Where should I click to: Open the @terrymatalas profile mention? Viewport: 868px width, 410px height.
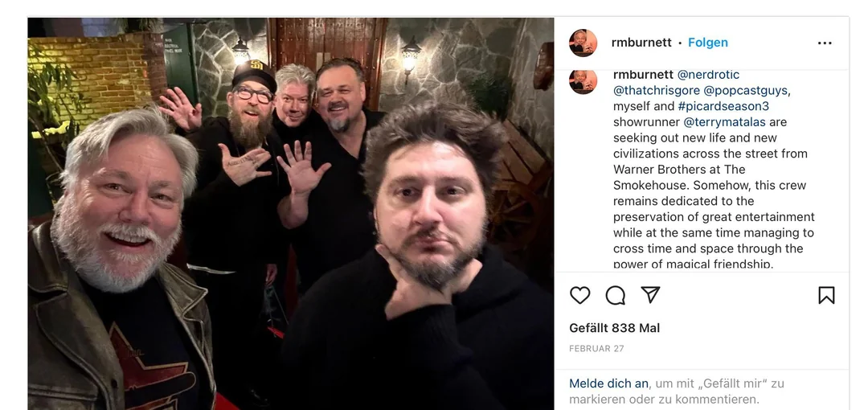tap(724, 122)
